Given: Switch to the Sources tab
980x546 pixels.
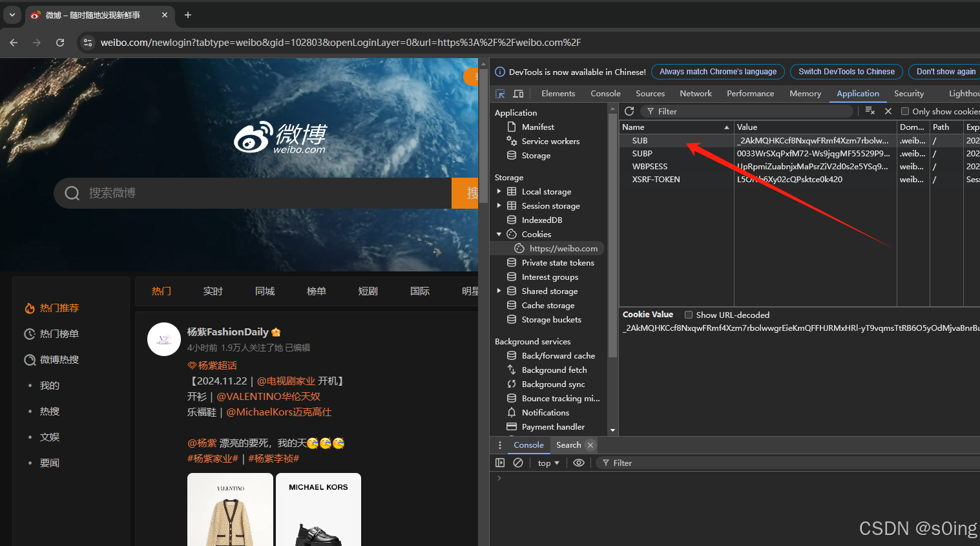Looking at the screenshot, I should [x=650, y=94].
